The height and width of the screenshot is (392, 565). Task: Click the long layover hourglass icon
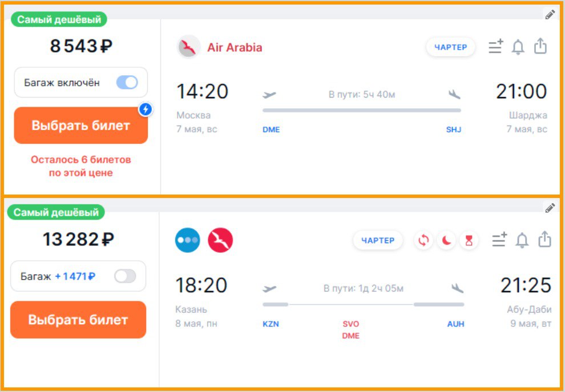[x=469, y=240]
